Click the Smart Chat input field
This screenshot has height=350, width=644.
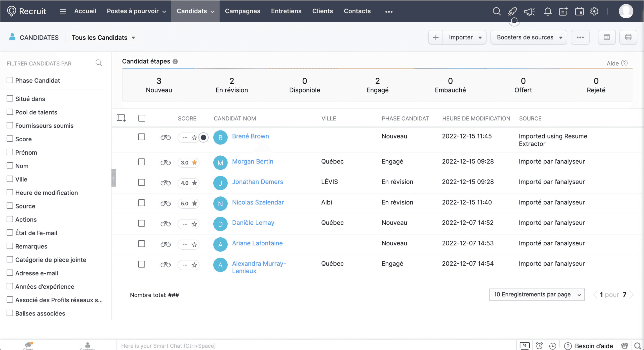(x=314, y=346)
